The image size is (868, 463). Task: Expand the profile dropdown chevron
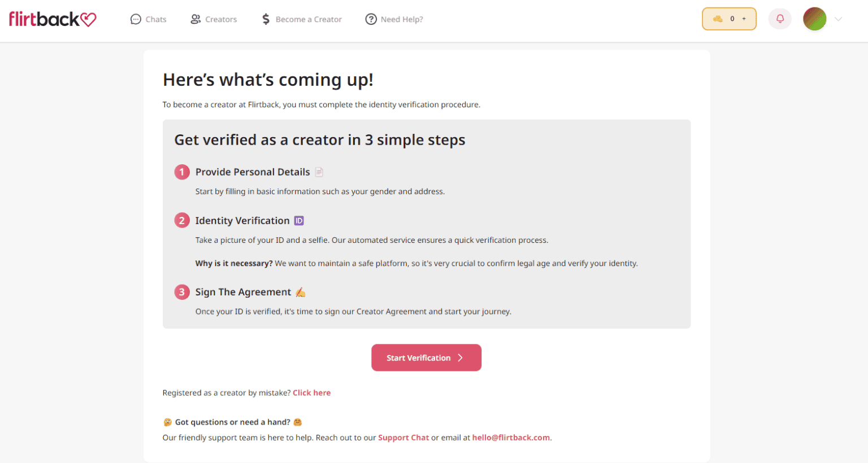(x=839, y=19)
